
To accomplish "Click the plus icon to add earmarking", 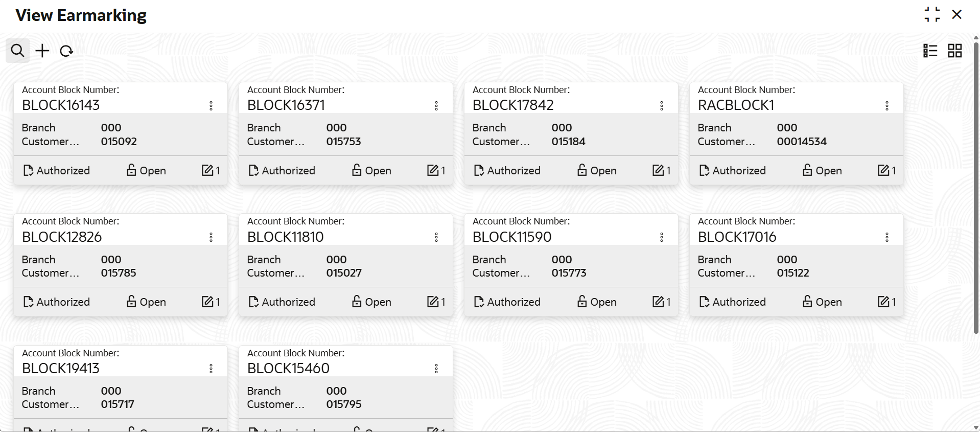I will pyautogui.click(x=42, y=51).
